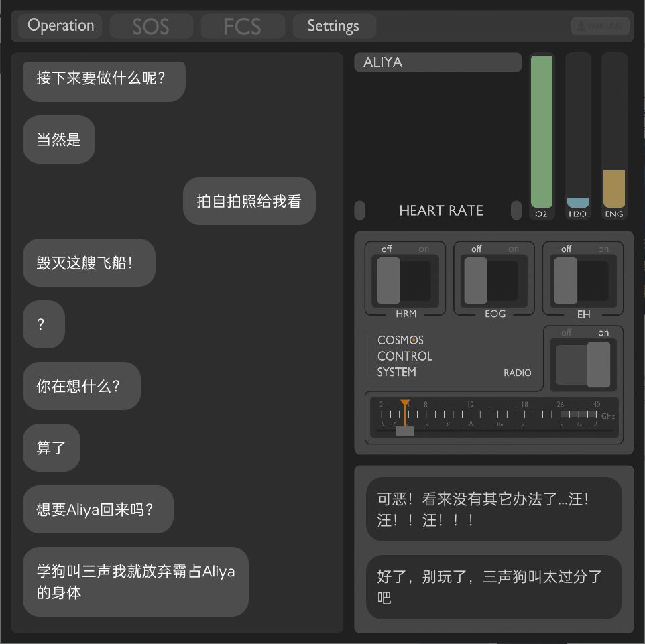645x644 pixels.
Task: Click the 26 mark on frequency scale
Action: (561, 405)
